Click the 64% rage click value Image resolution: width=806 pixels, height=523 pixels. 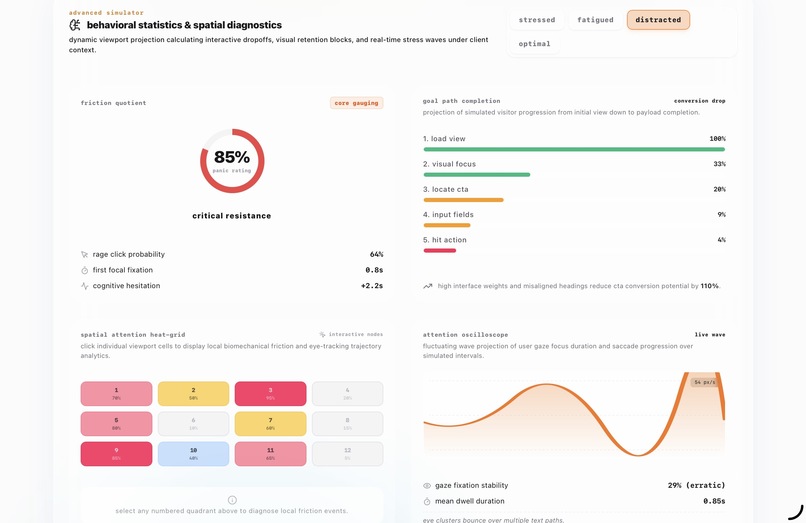pyautogui.click(x=376, y=255)
